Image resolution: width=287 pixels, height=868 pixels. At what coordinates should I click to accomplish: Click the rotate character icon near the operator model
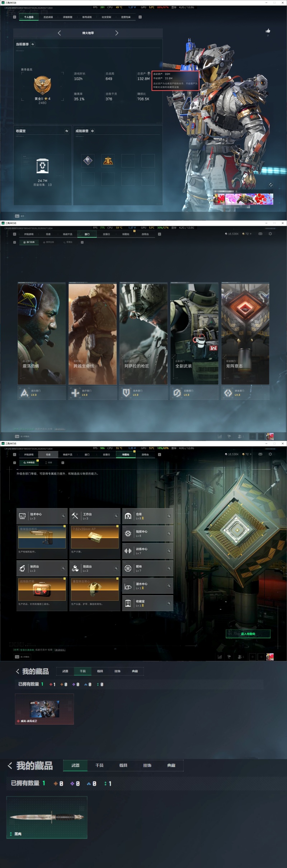pyautogui.click(x=271, y=185)
